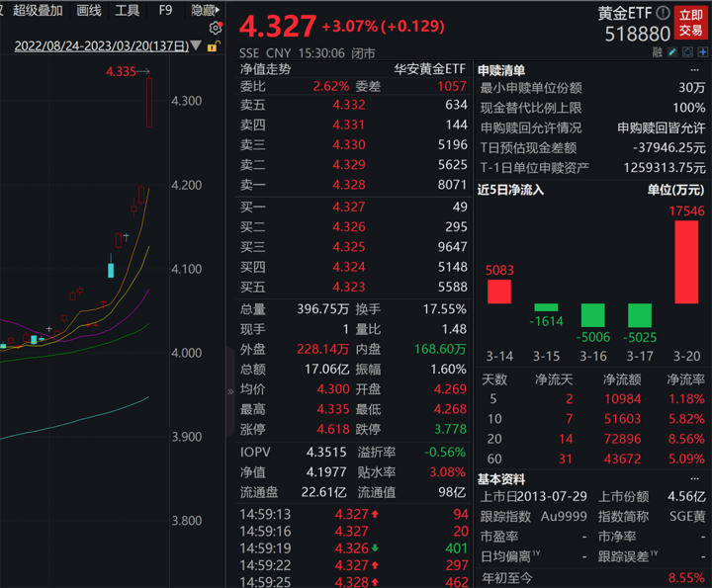
Task: Click the 总额 value 17.06亿
Action: [x=327, y=369]
